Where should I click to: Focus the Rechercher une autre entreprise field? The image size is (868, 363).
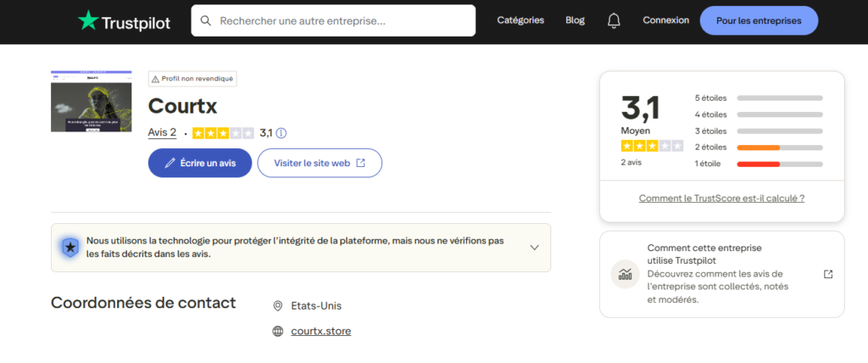click(x=333, y=20)
